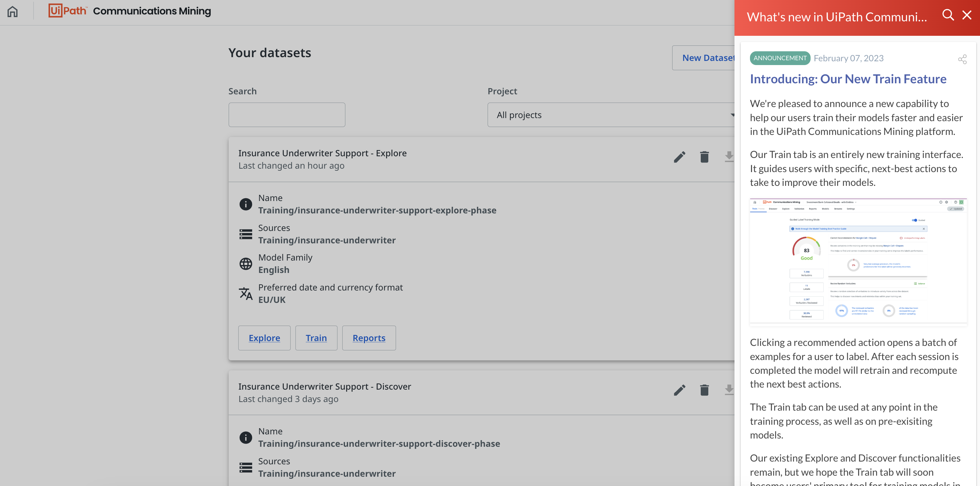Open search in the What's new panel
Viewport: 980px width, 486px height.
point(948,15)
